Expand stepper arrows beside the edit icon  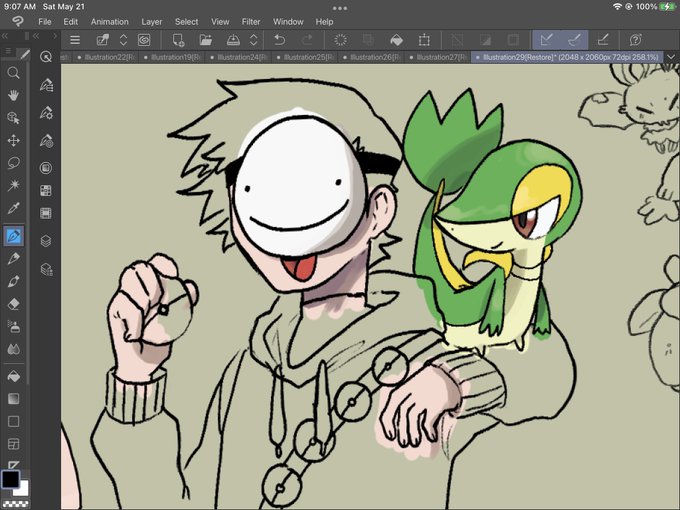(123, 40)
